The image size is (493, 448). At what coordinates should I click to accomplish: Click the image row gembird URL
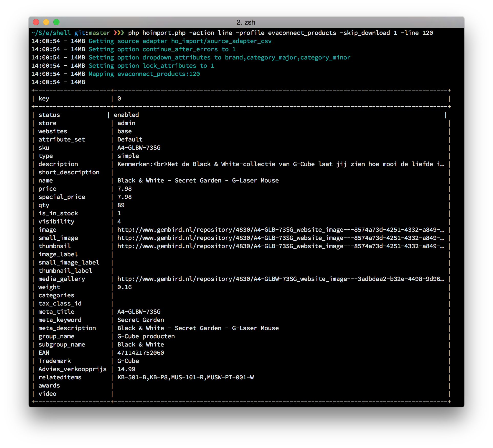click(x=280, y=230)
